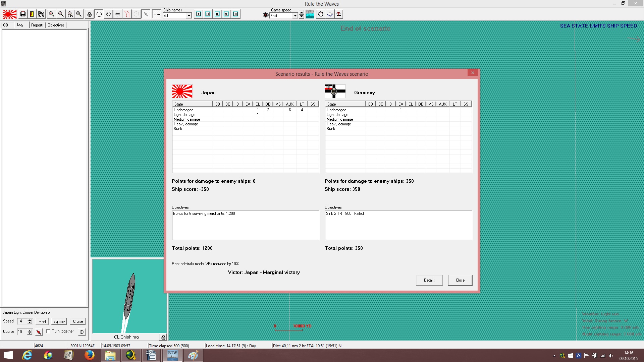The image size is (644, 362).
Task: Click the zoom in magnifier icon
Action: [x=52, y=14]
